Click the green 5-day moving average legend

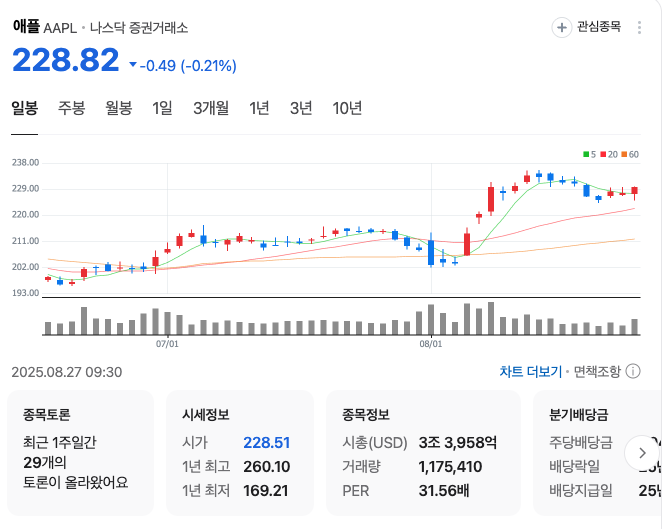(x=589, y=155)
